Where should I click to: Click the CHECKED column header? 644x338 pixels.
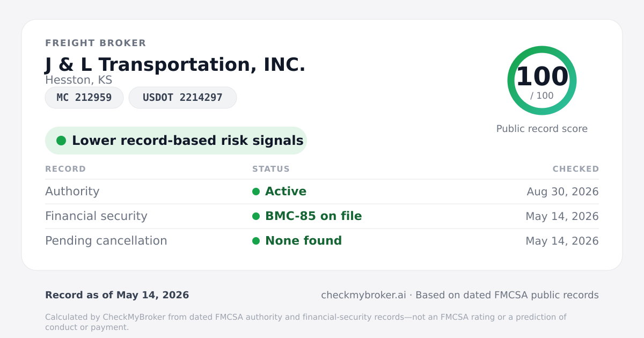pos(576,169)
